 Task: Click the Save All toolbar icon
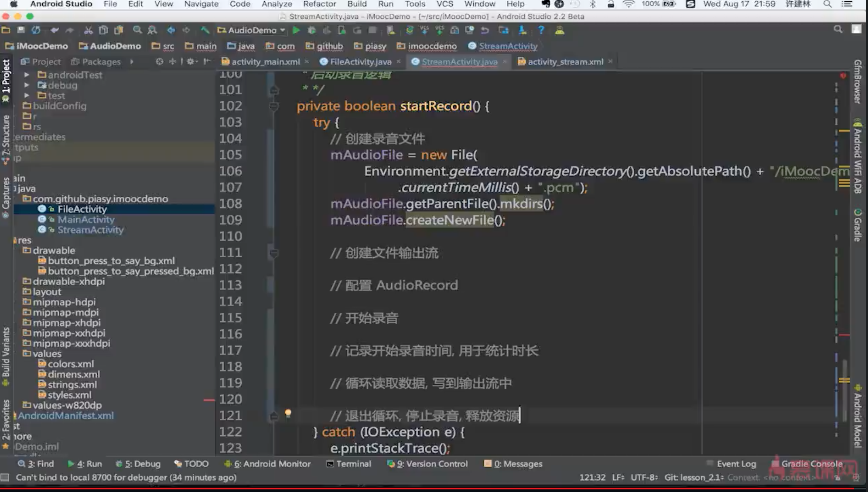coord(21,30)
